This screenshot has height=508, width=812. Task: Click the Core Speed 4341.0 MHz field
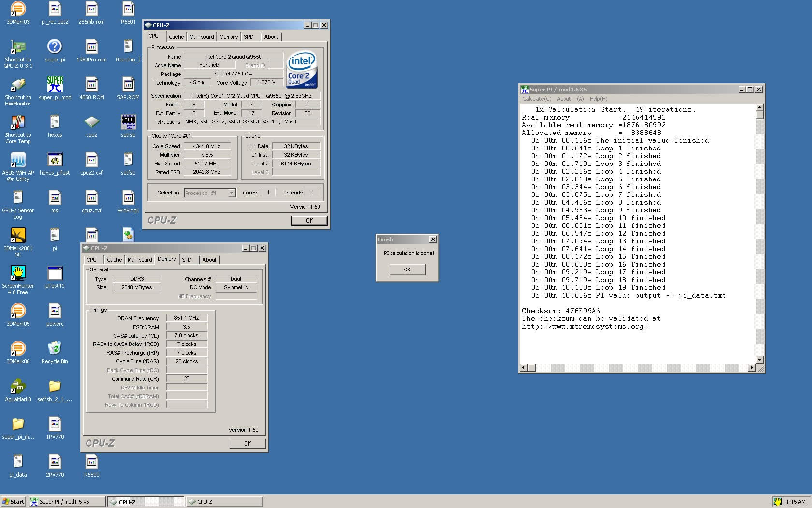coord(207,146)
